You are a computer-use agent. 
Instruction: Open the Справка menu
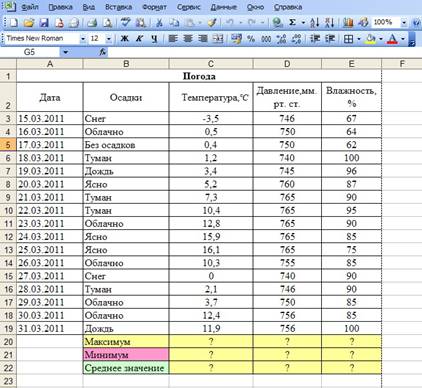[288, 7]
